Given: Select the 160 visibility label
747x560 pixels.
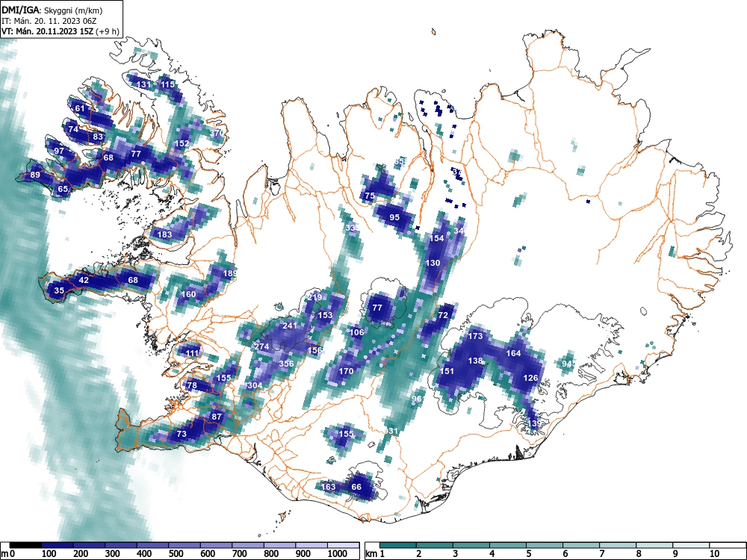Looking at the screenshot, I should [189, 294].
